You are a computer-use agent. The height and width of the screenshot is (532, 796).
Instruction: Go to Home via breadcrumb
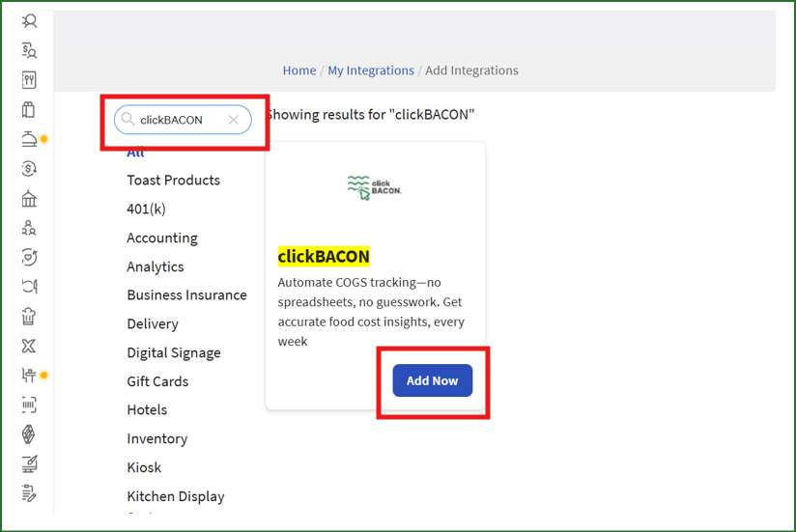[x=299, y=70]
